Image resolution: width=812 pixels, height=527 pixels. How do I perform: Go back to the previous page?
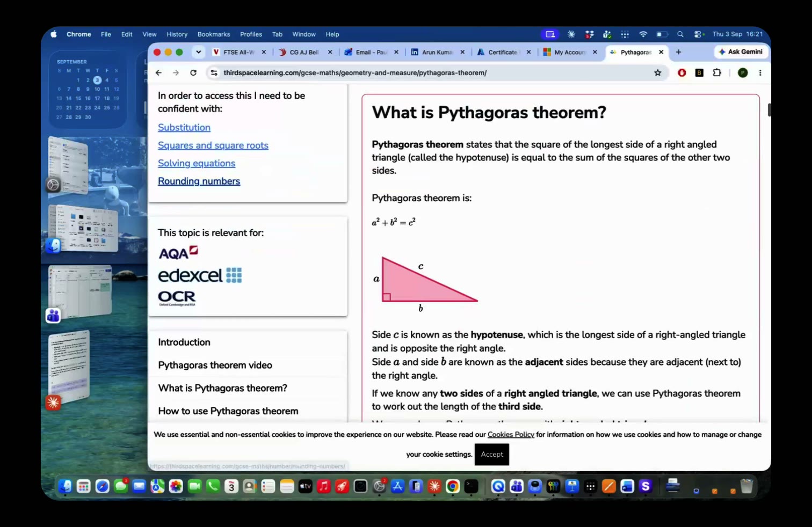coord(158,73)
